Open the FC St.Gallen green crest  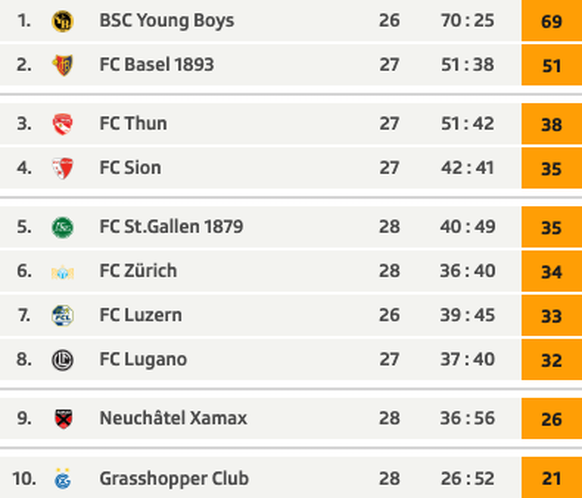pyautogui.click(x=62, y=227)
